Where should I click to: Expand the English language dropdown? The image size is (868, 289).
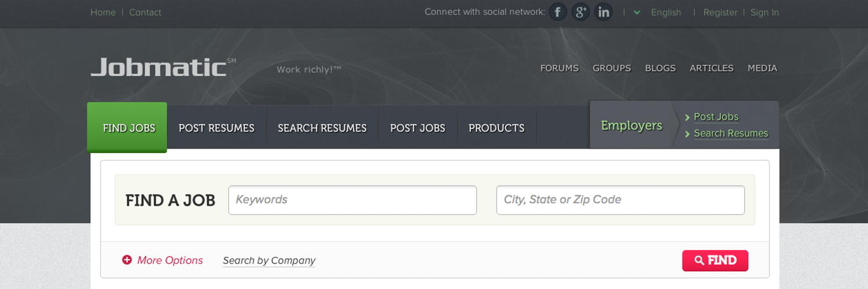(660, 13)
